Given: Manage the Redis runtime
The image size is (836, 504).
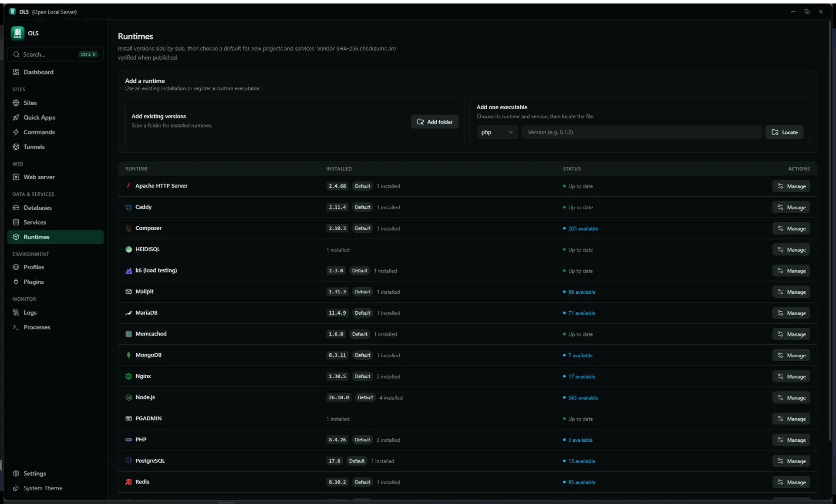Looking at the screenshot, I should point(791,482).
